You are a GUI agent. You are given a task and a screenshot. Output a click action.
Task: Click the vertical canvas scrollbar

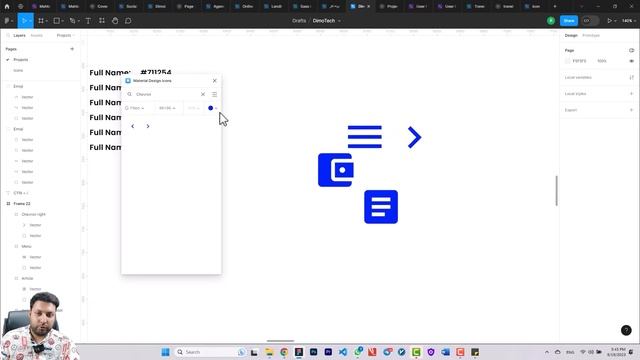556,191
